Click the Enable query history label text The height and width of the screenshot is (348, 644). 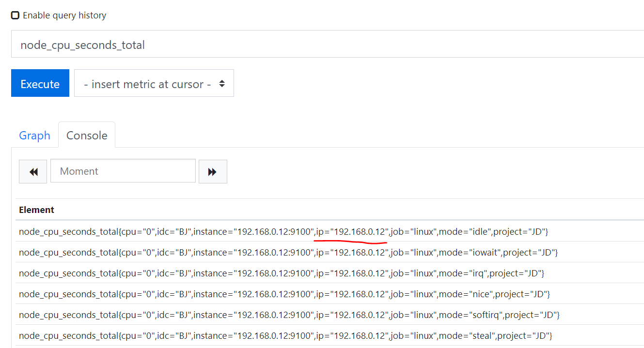click(x=64, y=15)
